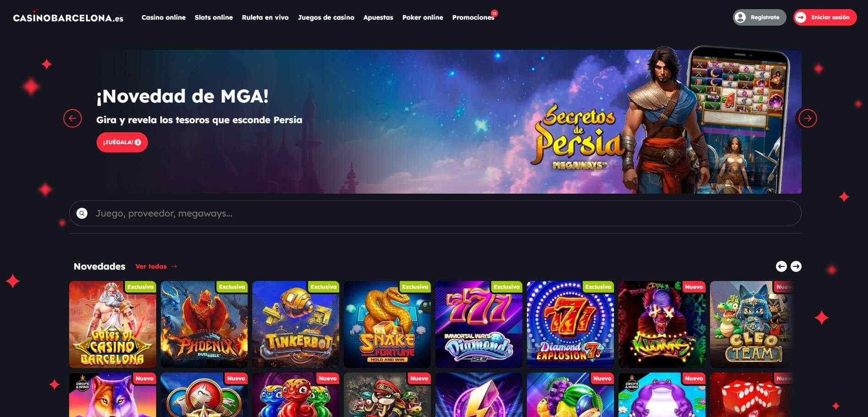
Task: Go to CasinoBarcelona.es home logo
Action: click(68, 18)
